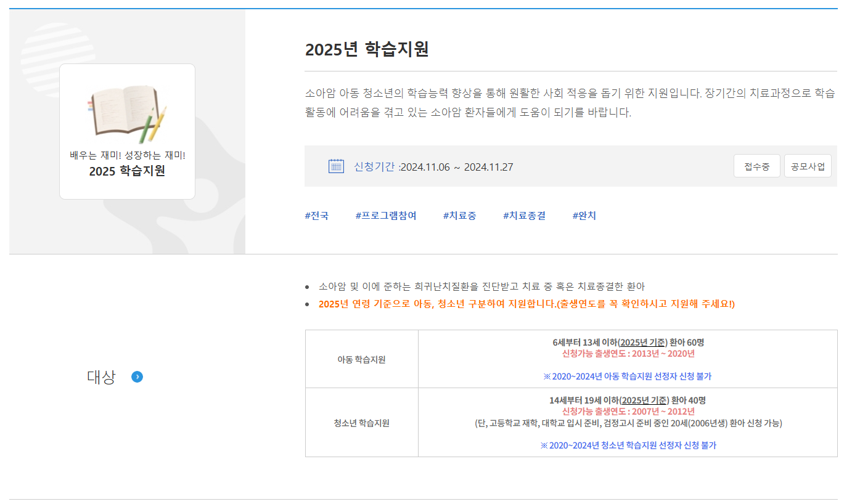Select the #치료중 hashtag
The height and width of the screenshot is (504, 860).
459,216
